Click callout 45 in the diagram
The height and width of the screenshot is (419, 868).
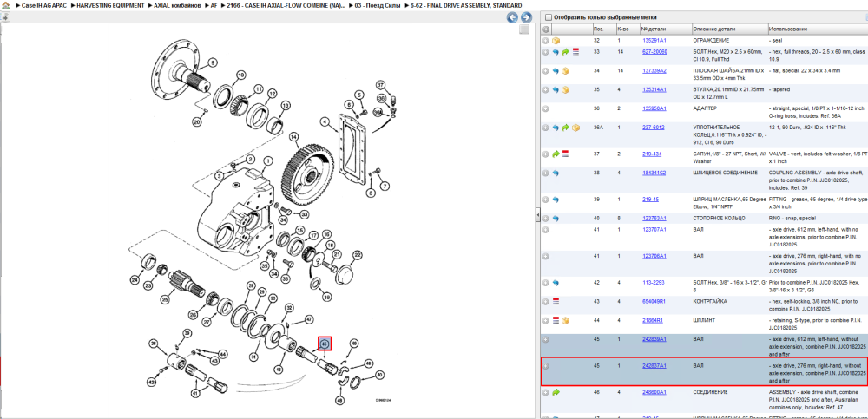(325, 344)
